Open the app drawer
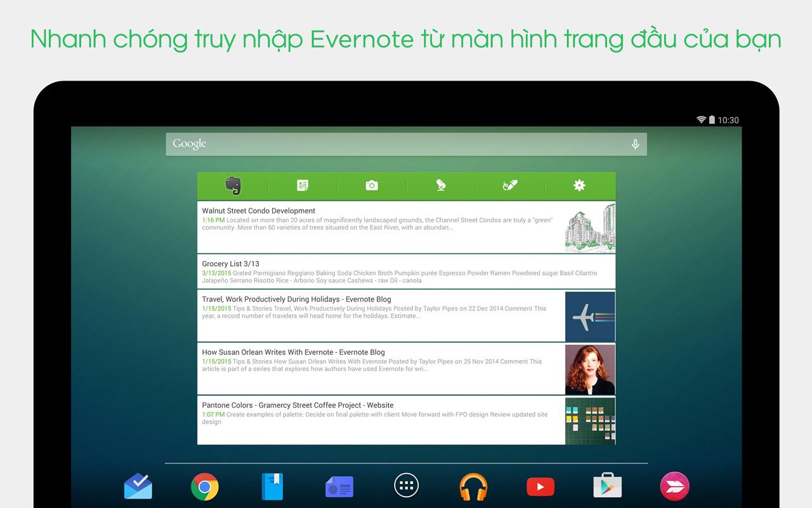Screen dimensions: 812x508 tap(407, 486)
